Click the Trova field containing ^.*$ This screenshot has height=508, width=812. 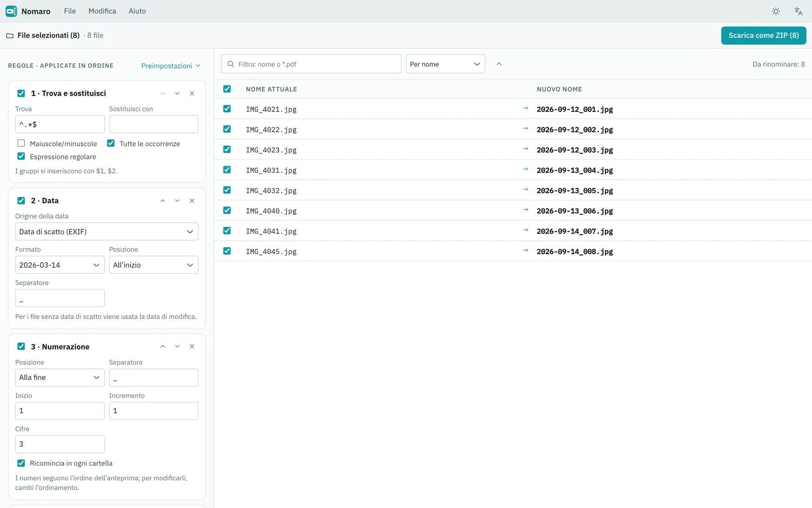click(x=60, y=124)
